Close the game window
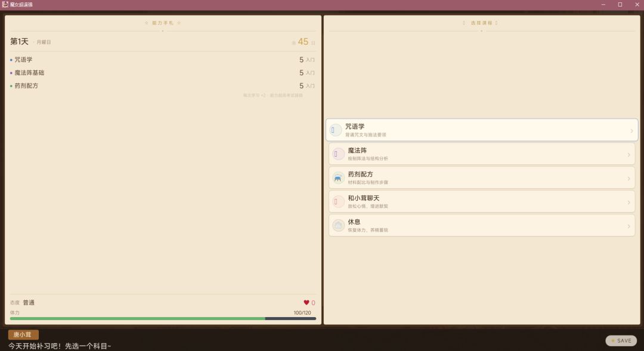This screenshot has height=351, width=644. click(637, 5)
